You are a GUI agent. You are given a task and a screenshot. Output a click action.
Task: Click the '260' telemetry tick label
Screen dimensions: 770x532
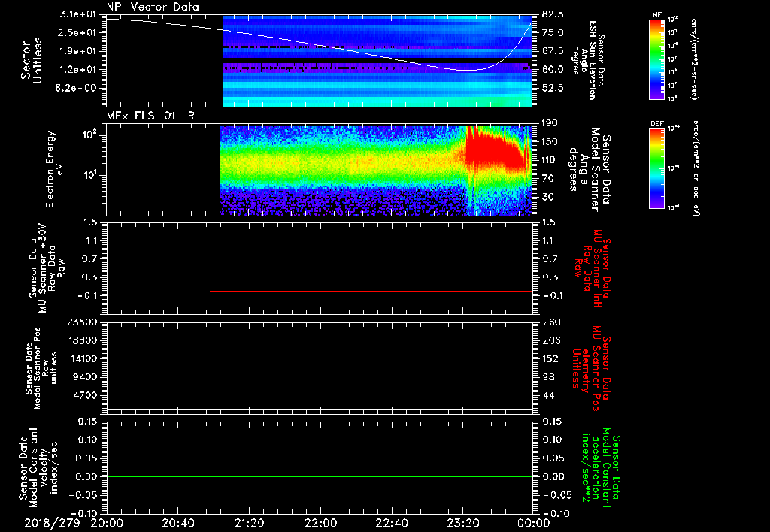551,322
